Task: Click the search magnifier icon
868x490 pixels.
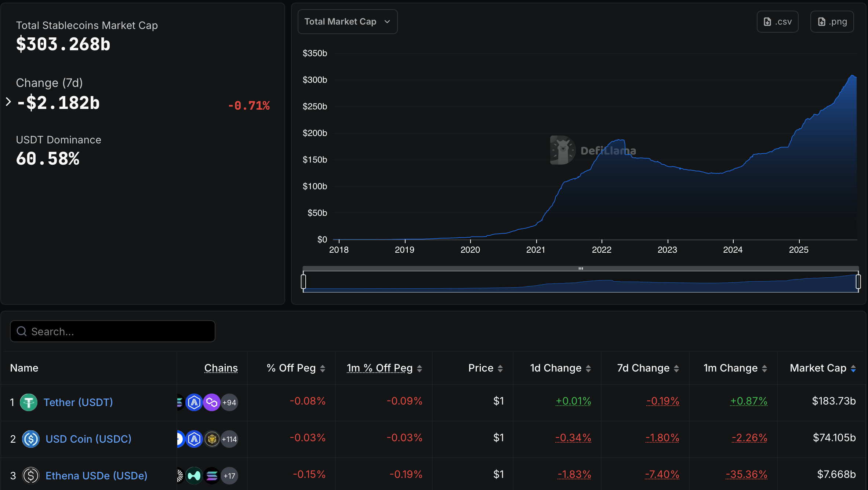Action: coord(21,331)
